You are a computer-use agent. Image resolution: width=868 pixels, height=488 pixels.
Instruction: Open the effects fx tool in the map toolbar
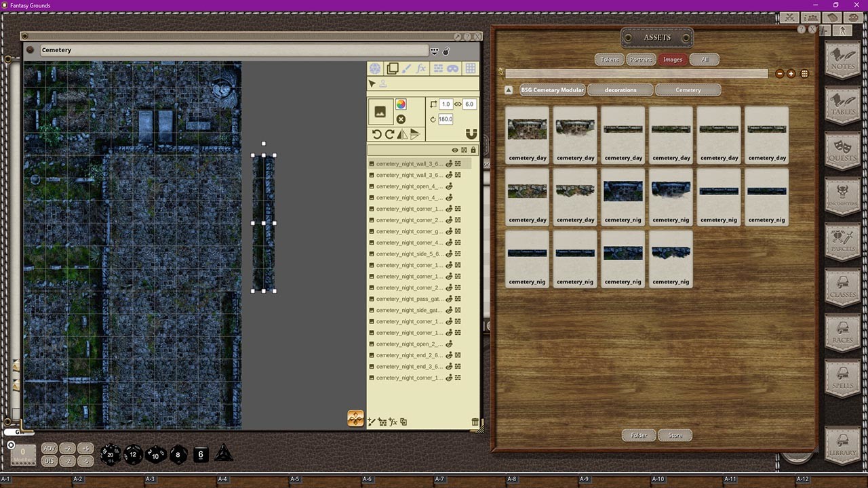pyautogui.click(x=420, y=68)
